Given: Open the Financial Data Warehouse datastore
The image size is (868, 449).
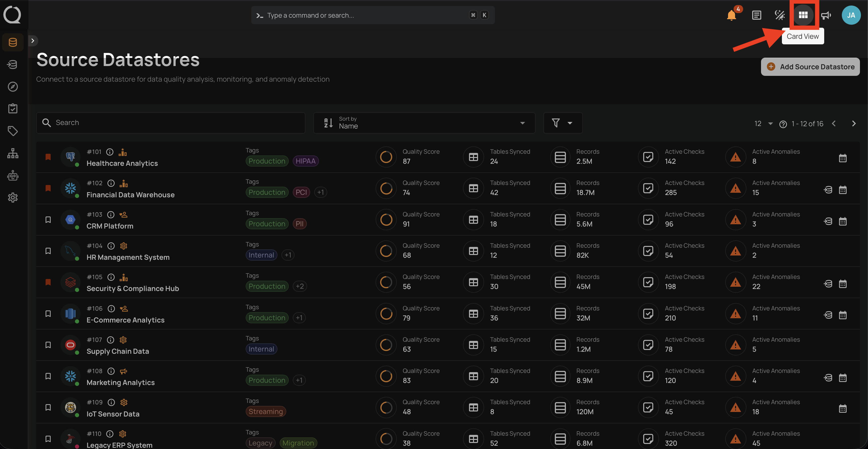Looking at the screenshot, I should coord(130,195).
